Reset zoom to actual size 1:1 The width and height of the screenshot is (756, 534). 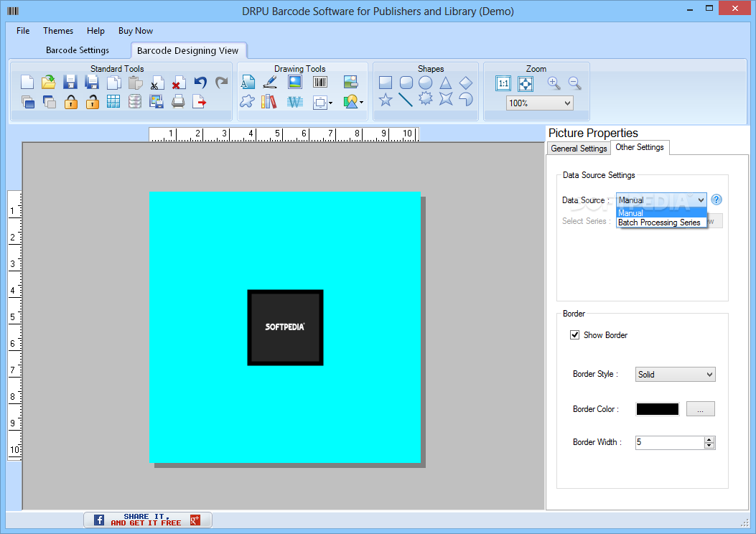503,83
